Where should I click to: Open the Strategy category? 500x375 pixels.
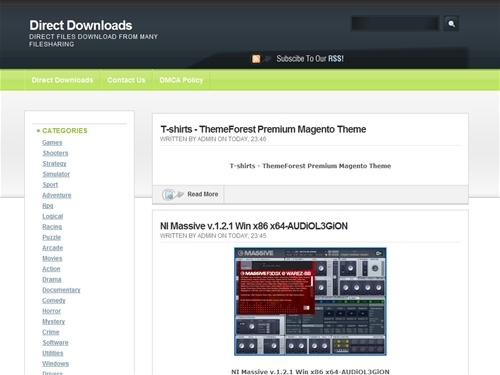[x=54, y=164]
